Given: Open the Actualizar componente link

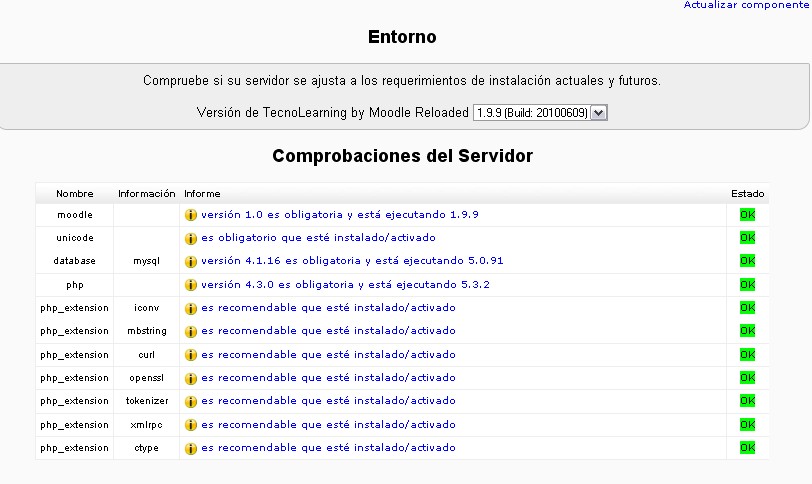Looking at the screenshot, I should 747,5.
